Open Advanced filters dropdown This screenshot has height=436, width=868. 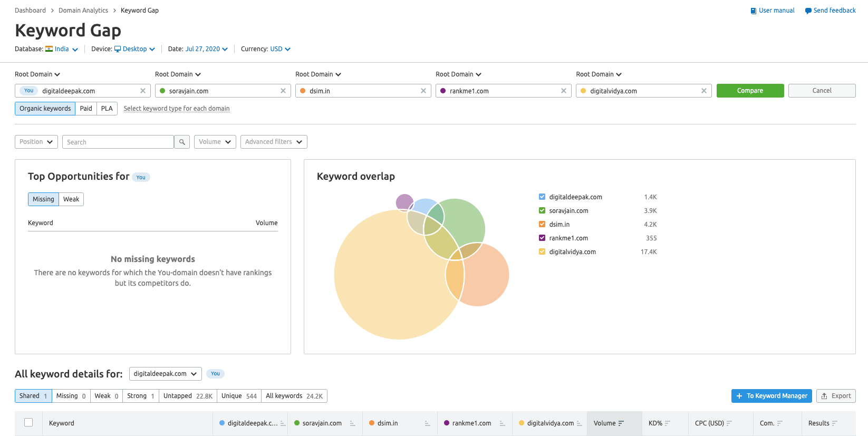274,142
